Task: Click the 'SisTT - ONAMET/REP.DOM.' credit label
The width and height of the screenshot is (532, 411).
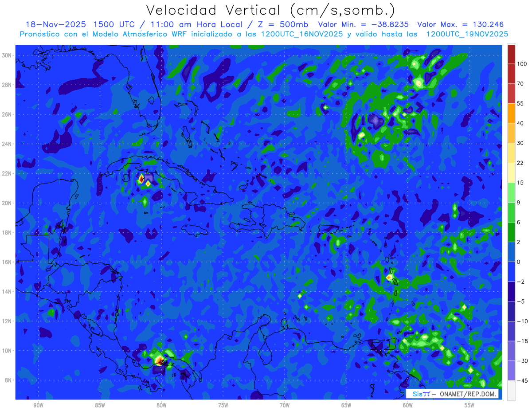Action: tap(452, 394)
